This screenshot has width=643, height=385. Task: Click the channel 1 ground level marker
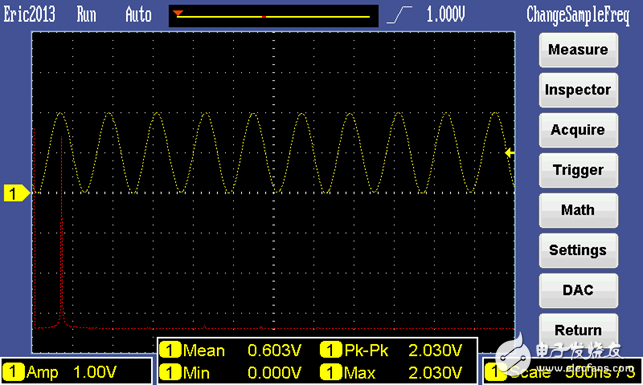[x=16, y=193]
